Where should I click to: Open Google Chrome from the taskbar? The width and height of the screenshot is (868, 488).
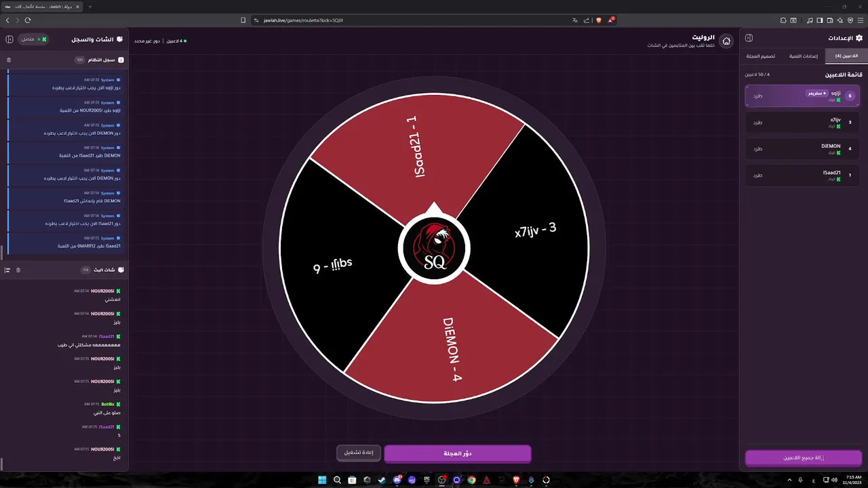coord(471,480)
